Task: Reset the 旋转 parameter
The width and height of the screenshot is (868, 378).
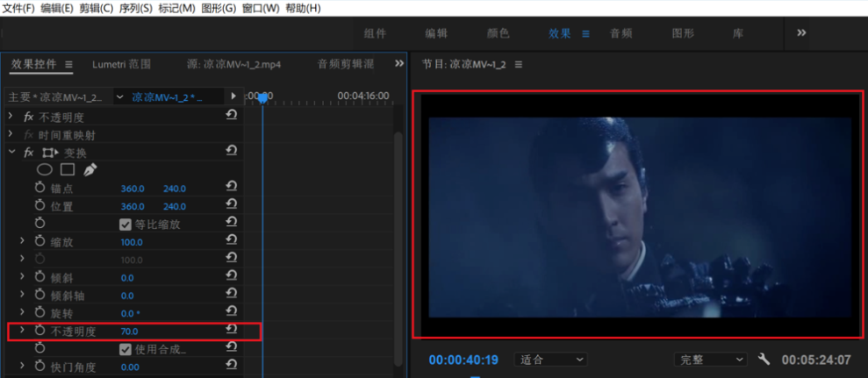Action: pyautogui.click(x=232, y=310)
